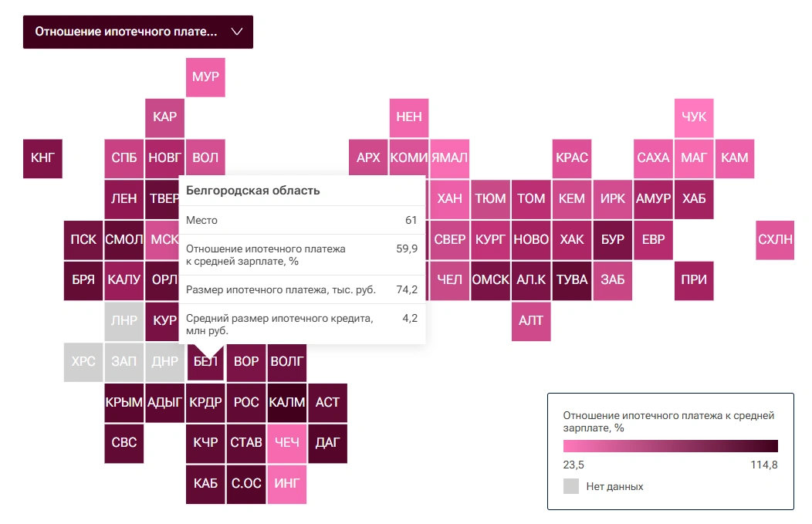Image resolution: width=812 pixels, height=524 pixels.
Task: Select the БЕЛ Belgorod tile
Action: [x=205, y=361]
